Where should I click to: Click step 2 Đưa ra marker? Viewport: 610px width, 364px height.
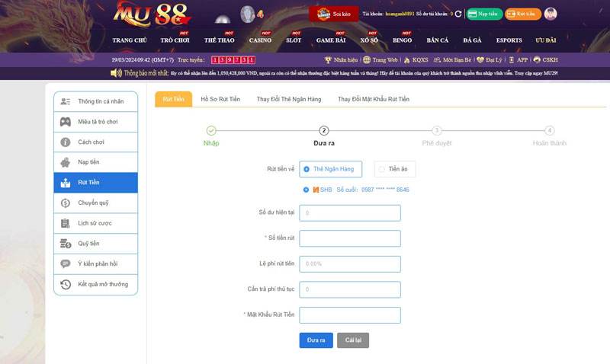point(323,130)
